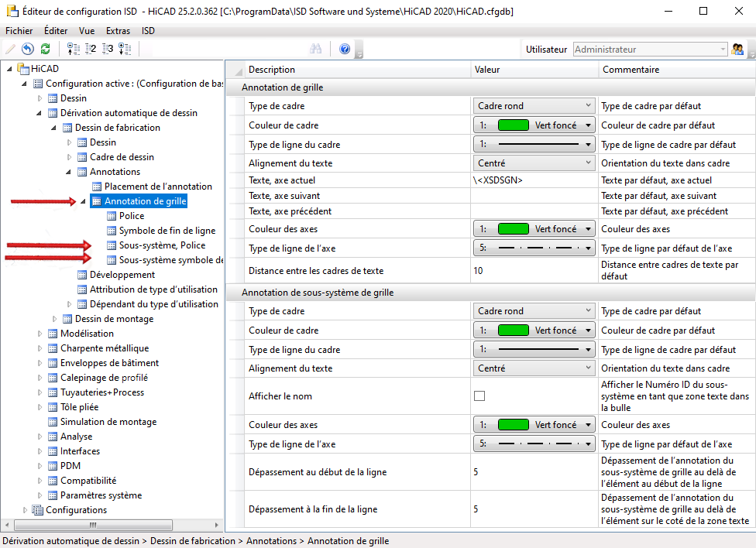Click the 'Texte, axe actuel' value field

534,180
